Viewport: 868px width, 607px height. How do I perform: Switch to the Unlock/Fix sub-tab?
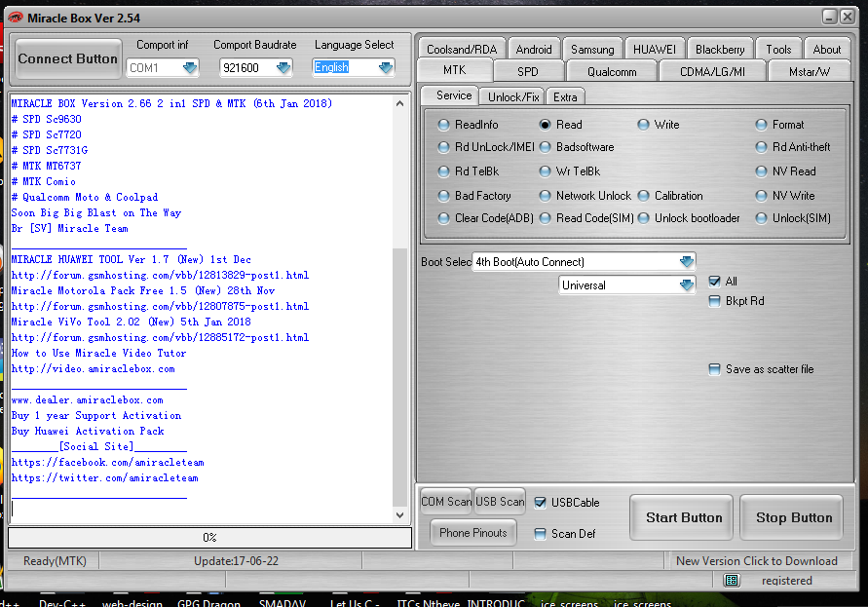pyautogui.click(x=513, y=96)
